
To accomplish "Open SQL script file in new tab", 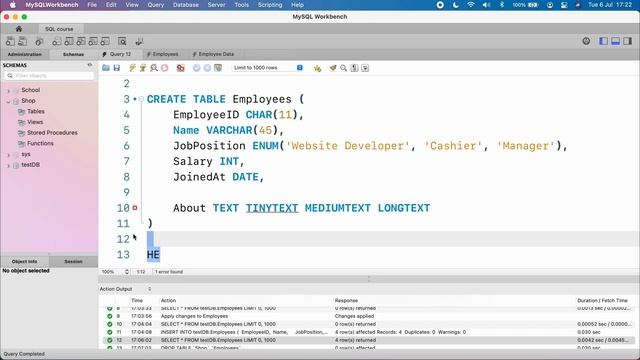I will 23,41.
